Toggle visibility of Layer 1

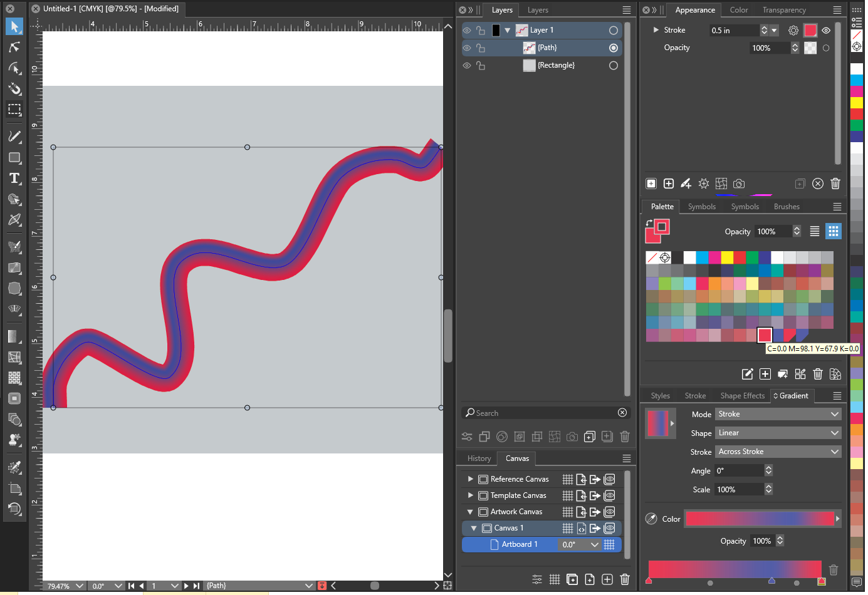point(467,30)
